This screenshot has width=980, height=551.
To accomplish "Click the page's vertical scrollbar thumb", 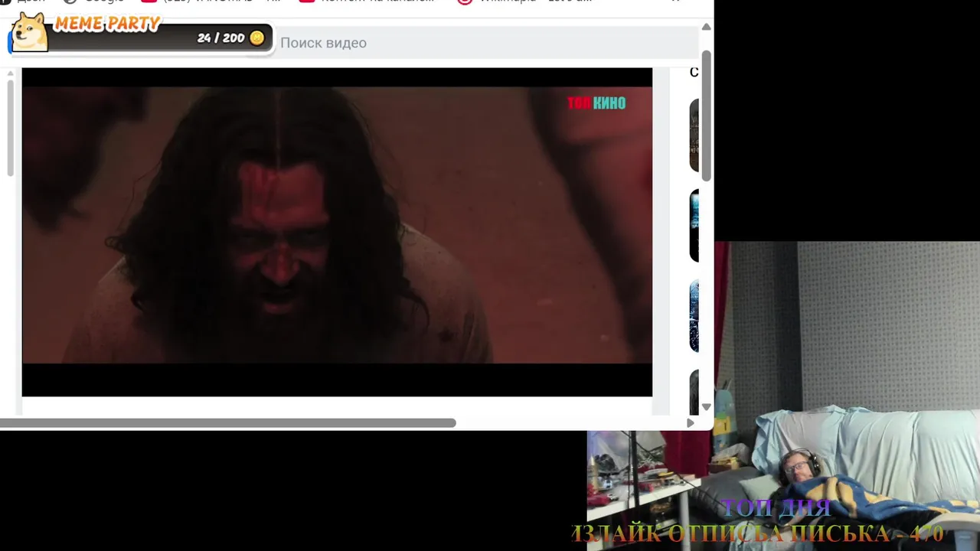I will 707,116.
